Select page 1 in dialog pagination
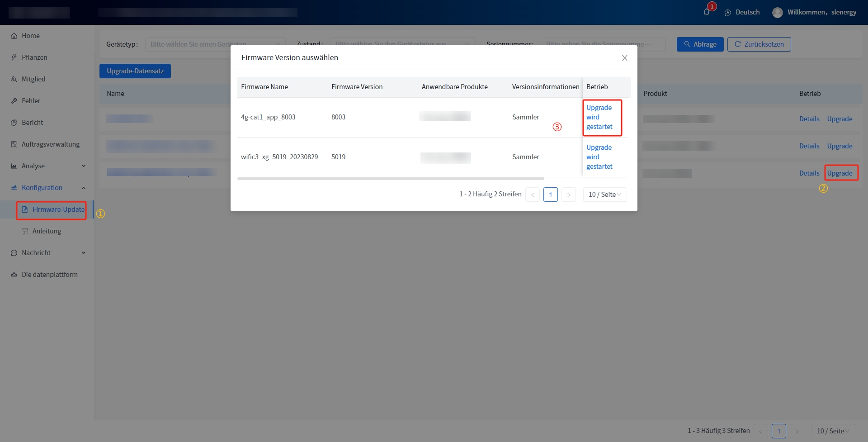Image resolution: width=868 pixels, height=442 pixels. (x=550, y=195)
